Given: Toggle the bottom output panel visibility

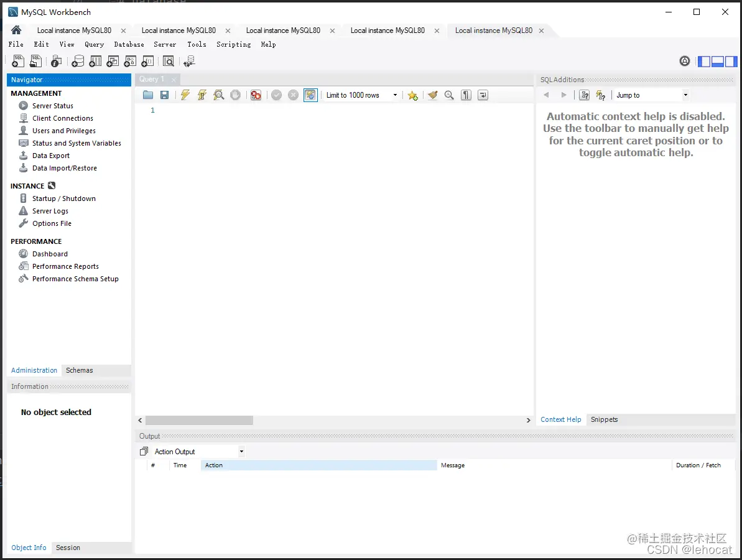Looking at the screenshot, I should point(717,61).
